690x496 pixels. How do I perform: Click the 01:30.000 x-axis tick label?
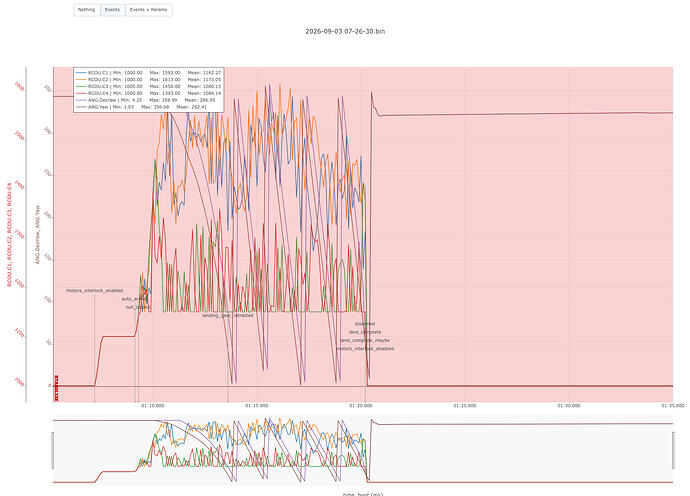point(569,406)
